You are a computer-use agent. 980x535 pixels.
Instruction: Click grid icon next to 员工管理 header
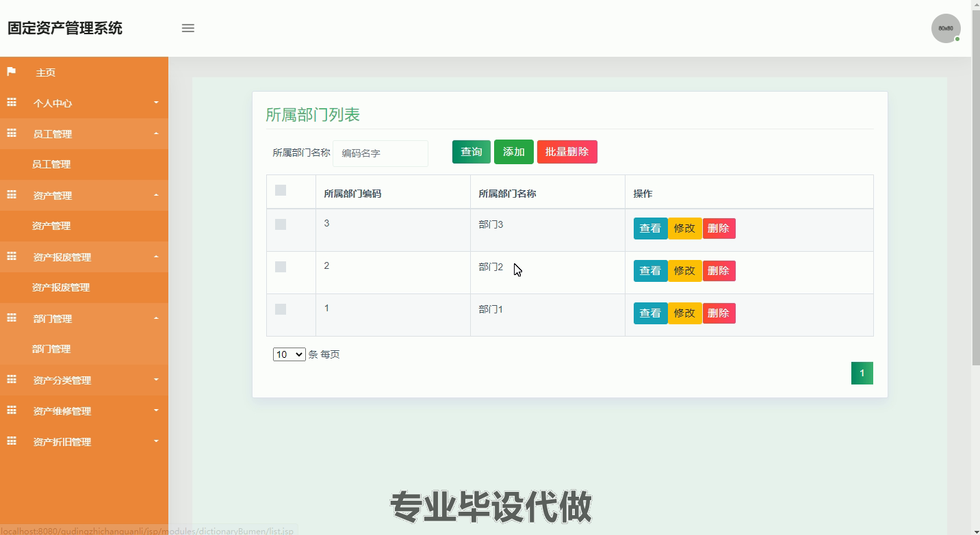click(x=12, y=133)
